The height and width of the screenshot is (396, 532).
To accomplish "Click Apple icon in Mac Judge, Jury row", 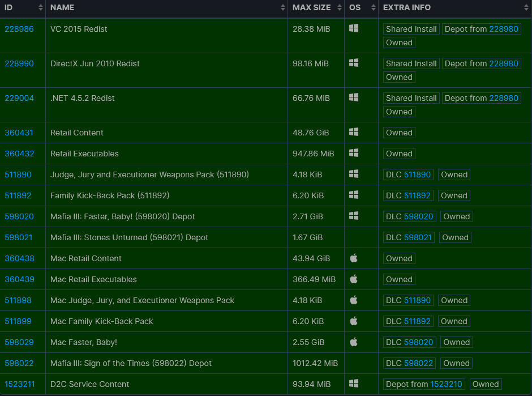I will coord(354,300).
